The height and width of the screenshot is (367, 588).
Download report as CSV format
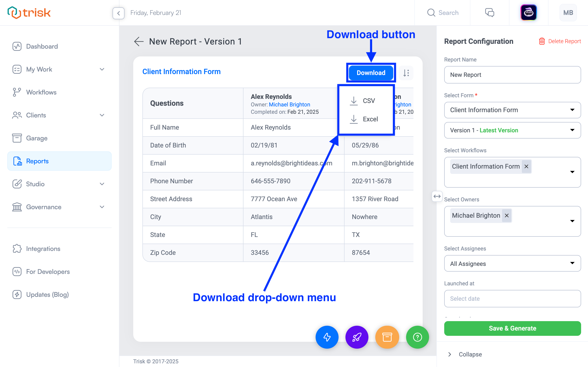coord(368,100)
